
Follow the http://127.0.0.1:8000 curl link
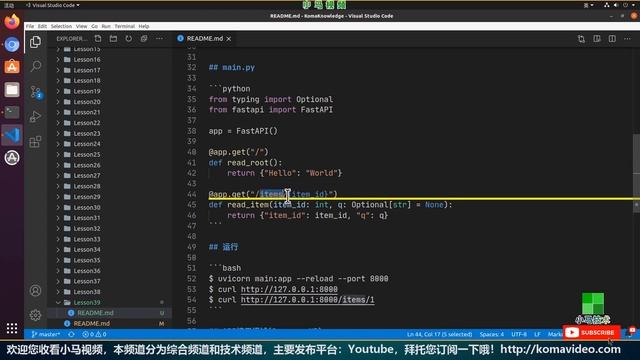click(289, 289)
